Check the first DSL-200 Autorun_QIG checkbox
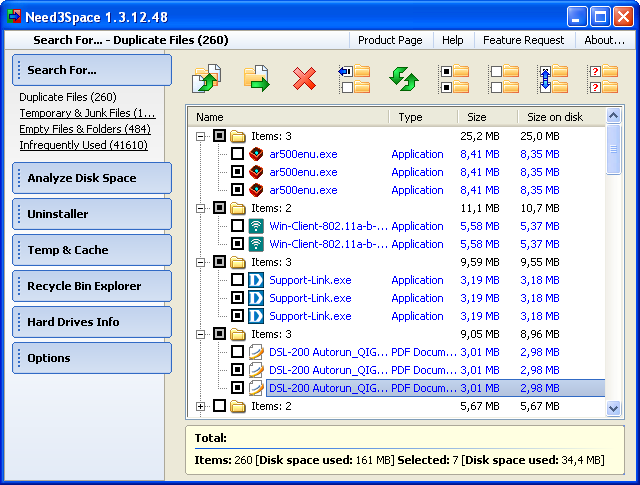This screenshot has height=485, width=640. point(237,352)
